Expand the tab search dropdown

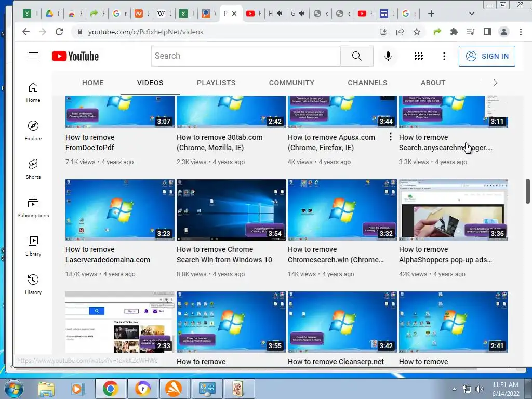click(x=472, y=14)
